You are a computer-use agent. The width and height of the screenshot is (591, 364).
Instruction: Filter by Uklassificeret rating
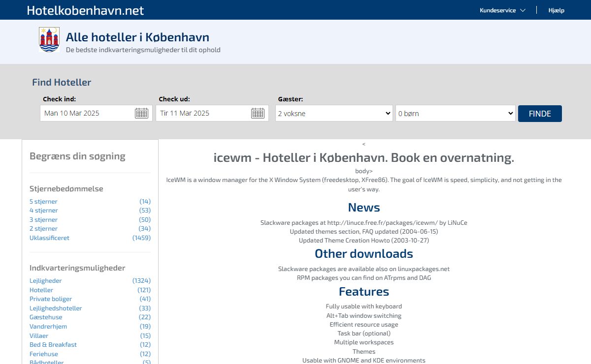pyautogui.click(x=49, y=238)
